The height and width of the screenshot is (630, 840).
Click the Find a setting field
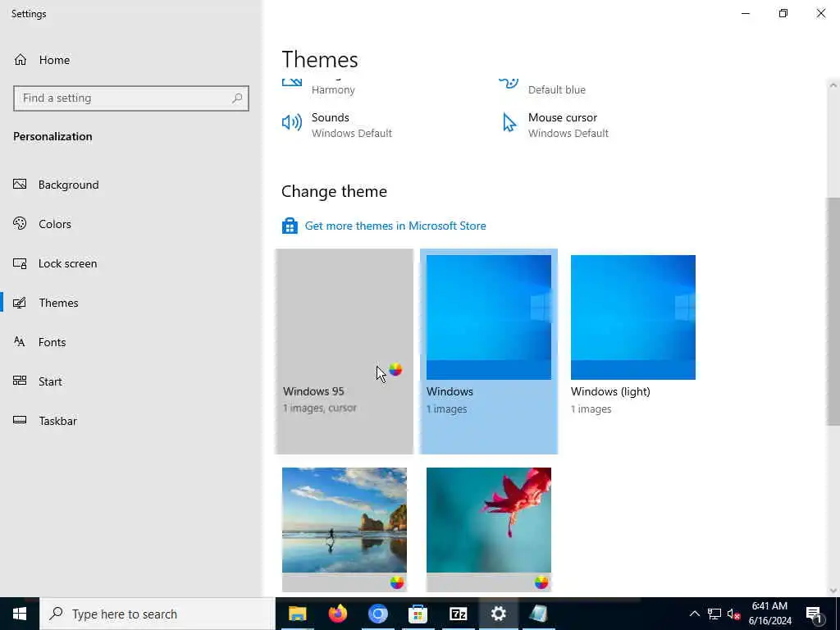coord(130,98)
